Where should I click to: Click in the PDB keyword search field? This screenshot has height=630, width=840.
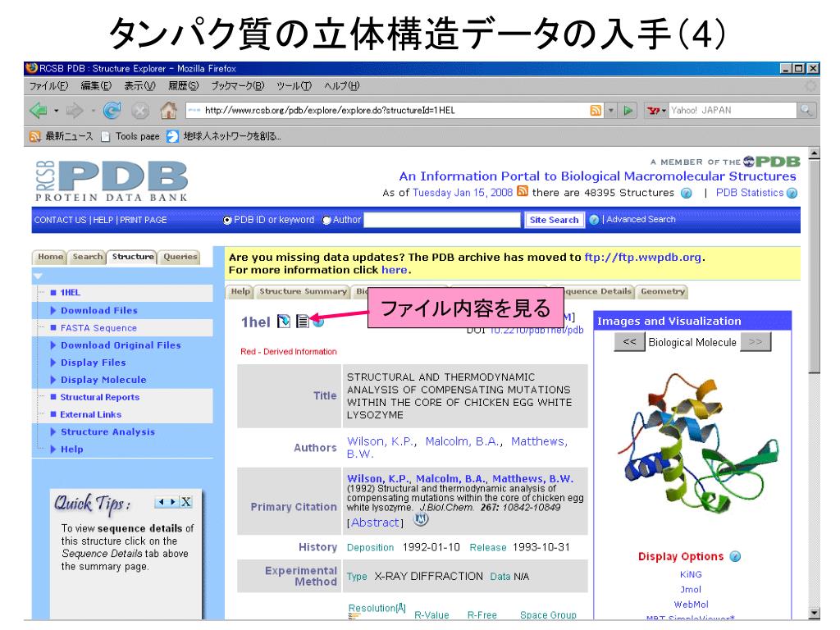(442, 220)
